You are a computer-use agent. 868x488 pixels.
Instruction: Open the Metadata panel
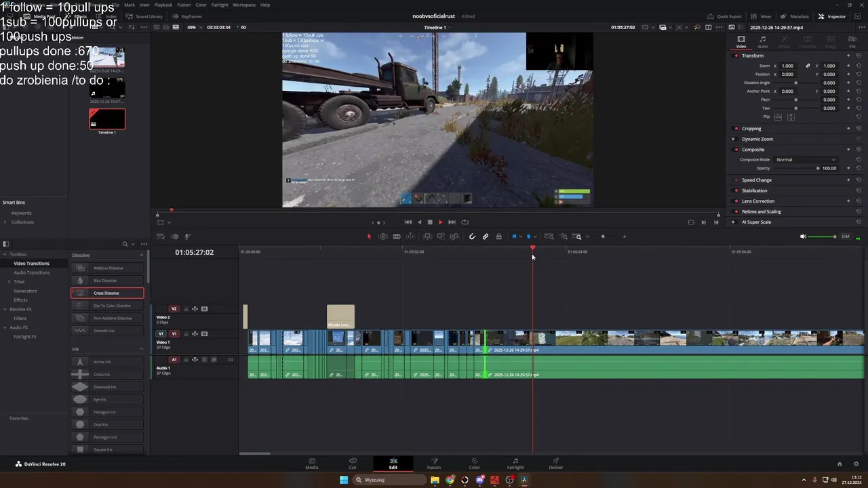point(795,16)
